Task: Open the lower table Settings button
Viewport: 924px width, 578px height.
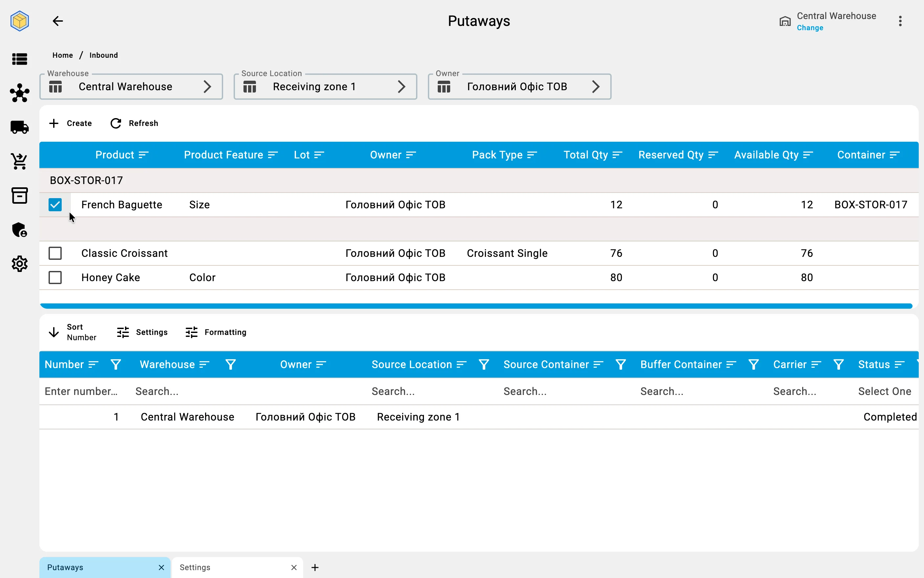Action: (x=142, y=332)
